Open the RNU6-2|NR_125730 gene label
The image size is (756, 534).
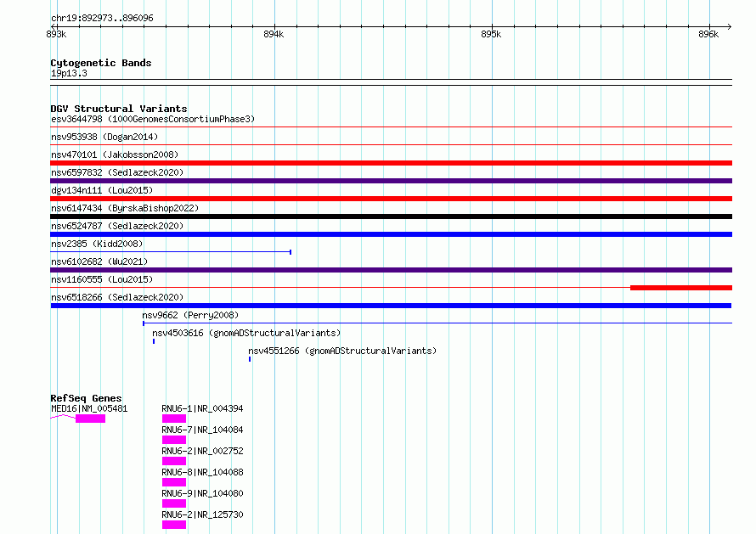[202, 514]
